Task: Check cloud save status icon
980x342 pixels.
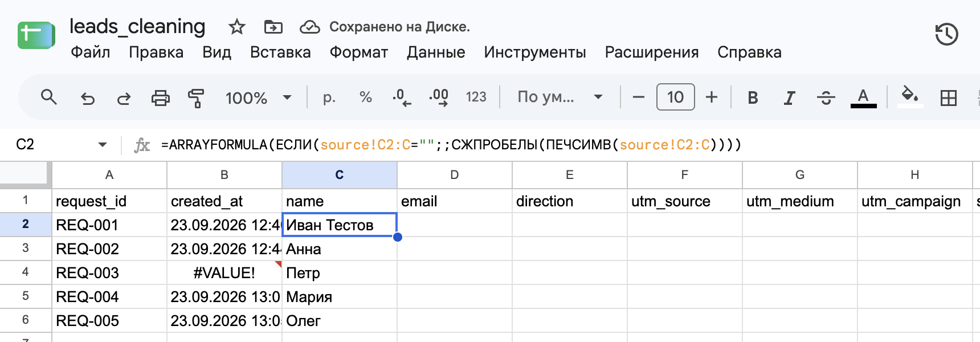Action: click(310, 27)
